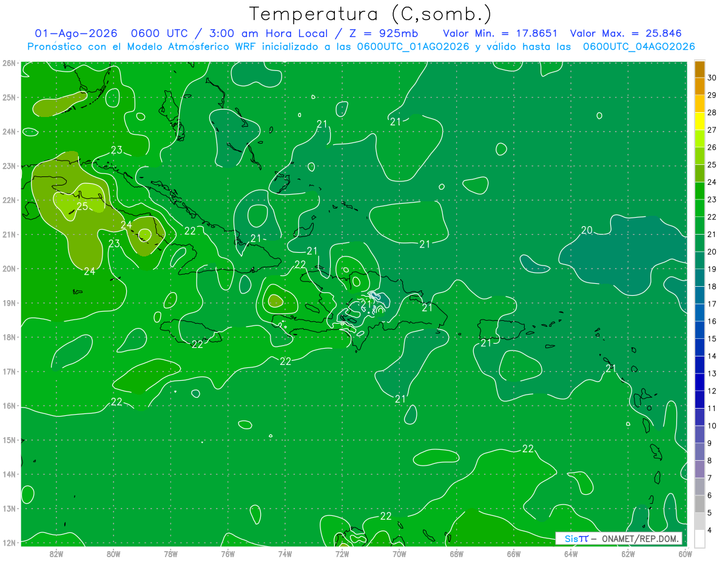Click the "14N" latitude axis label
Screen dimensions: 728x562
click(9, 474)
